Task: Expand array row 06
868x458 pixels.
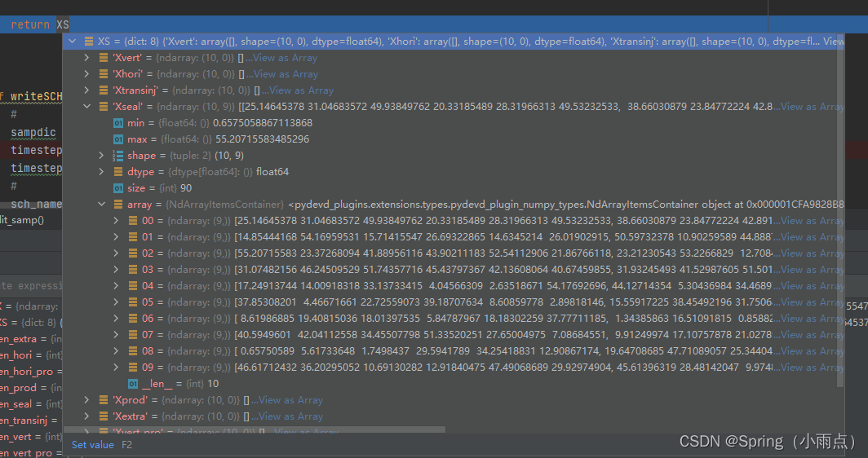Action: (x=116, y=319)
